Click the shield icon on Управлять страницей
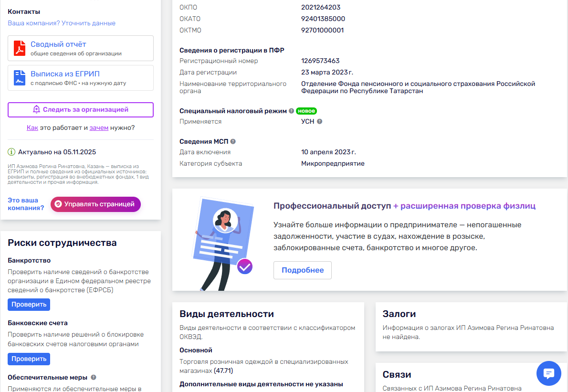Viewport: 568px width, 392px height. (58, 204)
